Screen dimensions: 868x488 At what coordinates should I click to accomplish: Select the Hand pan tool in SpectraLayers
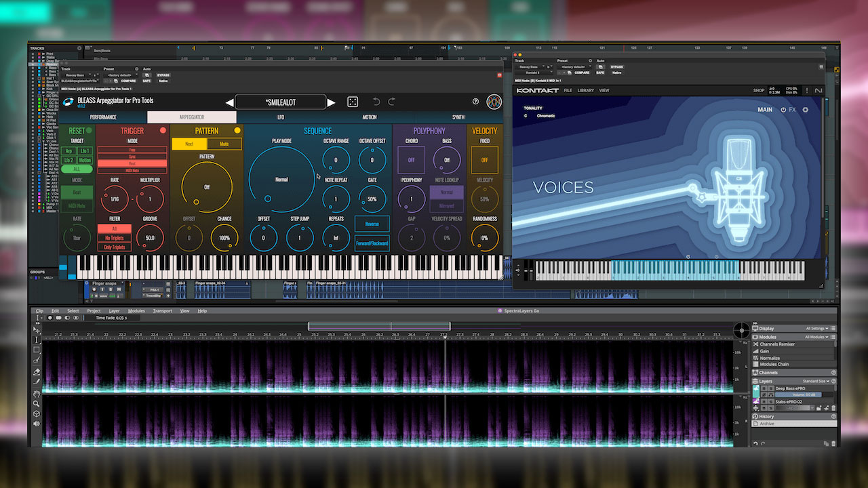pos(37,392)
